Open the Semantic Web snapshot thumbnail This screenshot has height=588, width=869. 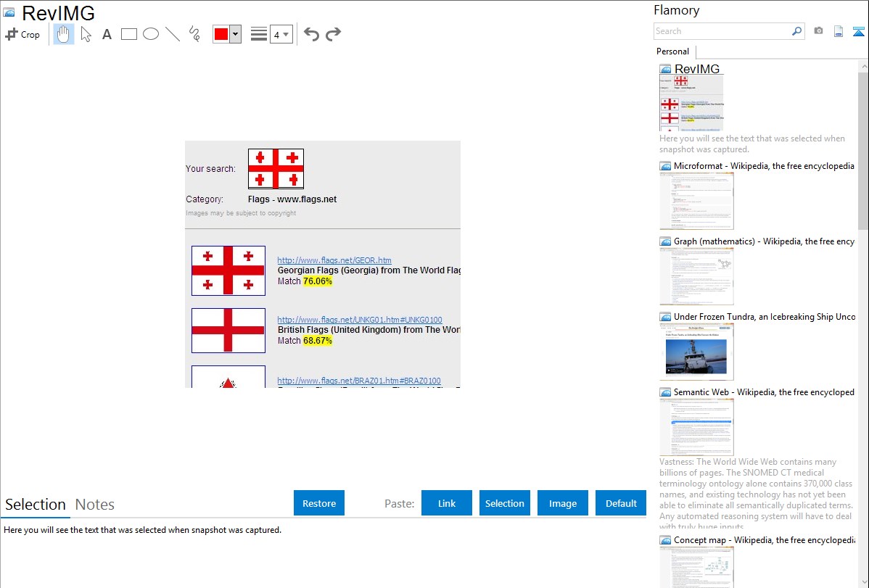pos(696,427)
